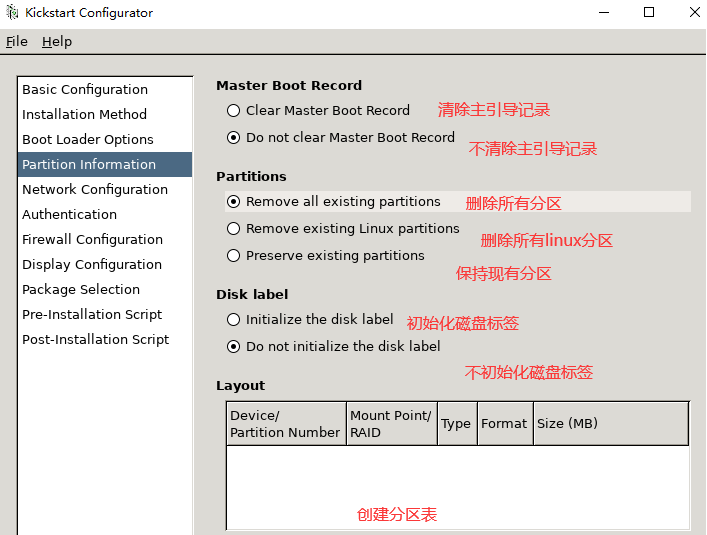Open Post-Installation Script section
This screenshot has width=707, height=535.
[105, 339]
